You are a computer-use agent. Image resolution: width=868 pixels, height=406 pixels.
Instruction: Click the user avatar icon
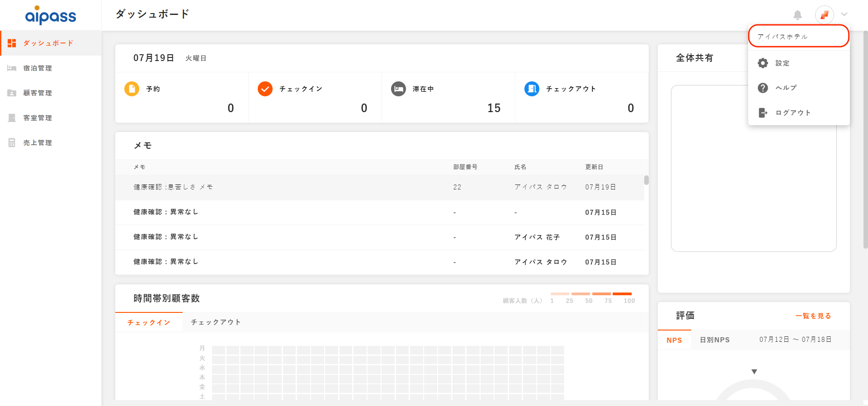(x=824, y=15)
